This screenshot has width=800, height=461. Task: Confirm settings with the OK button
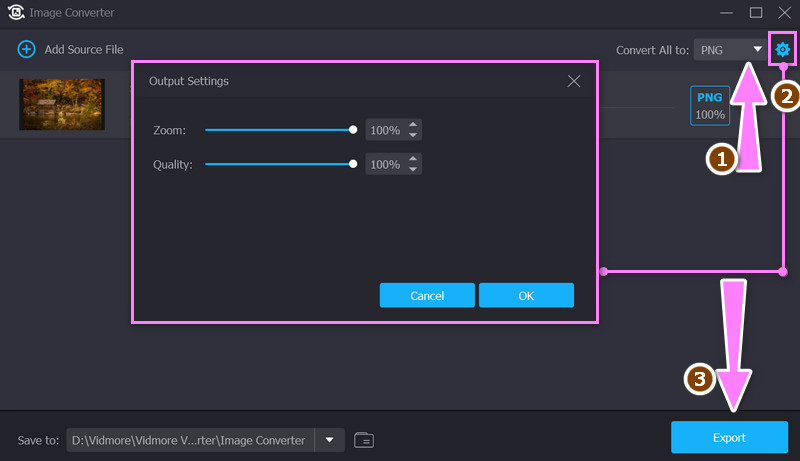point(526,295)
